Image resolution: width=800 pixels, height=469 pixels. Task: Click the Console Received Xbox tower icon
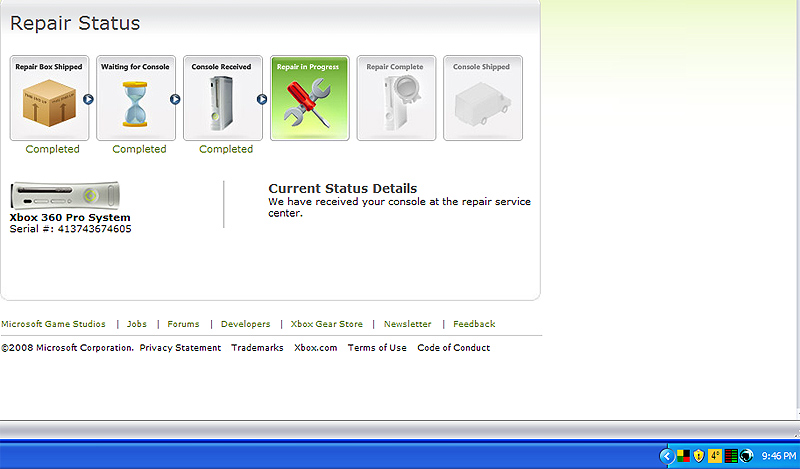click(221, 103)
